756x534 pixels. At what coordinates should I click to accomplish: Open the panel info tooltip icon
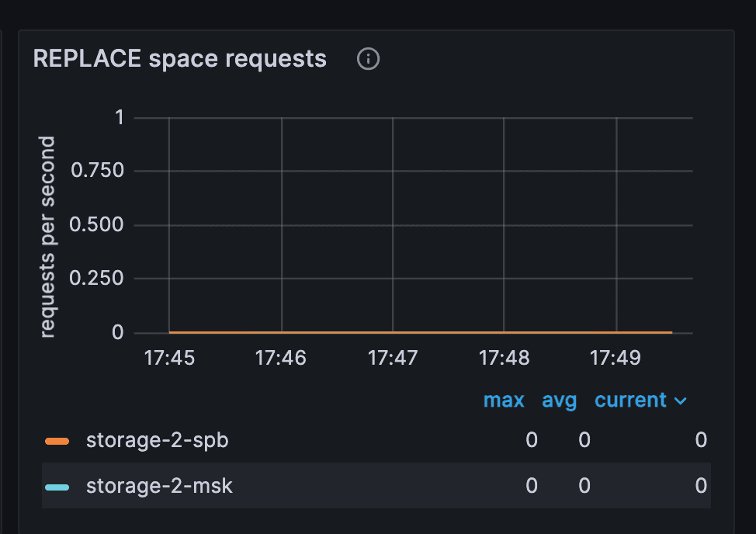[x=368, y=59]
